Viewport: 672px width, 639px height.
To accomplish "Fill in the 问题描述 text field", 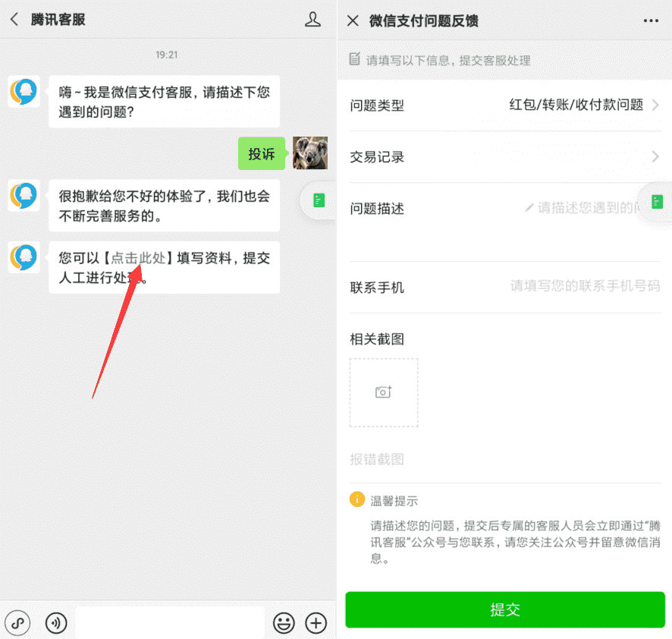I will coord(584,208).
